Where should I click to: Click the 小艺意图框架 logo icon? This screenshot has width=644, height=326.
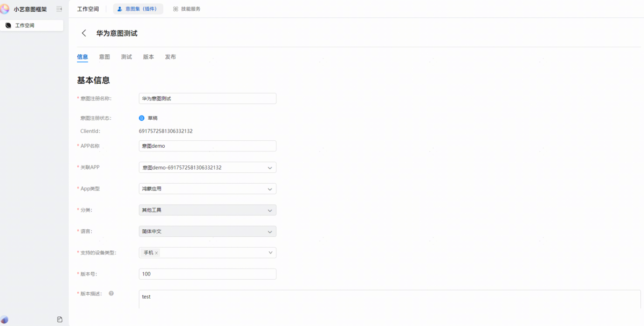(x=5, y=9)
